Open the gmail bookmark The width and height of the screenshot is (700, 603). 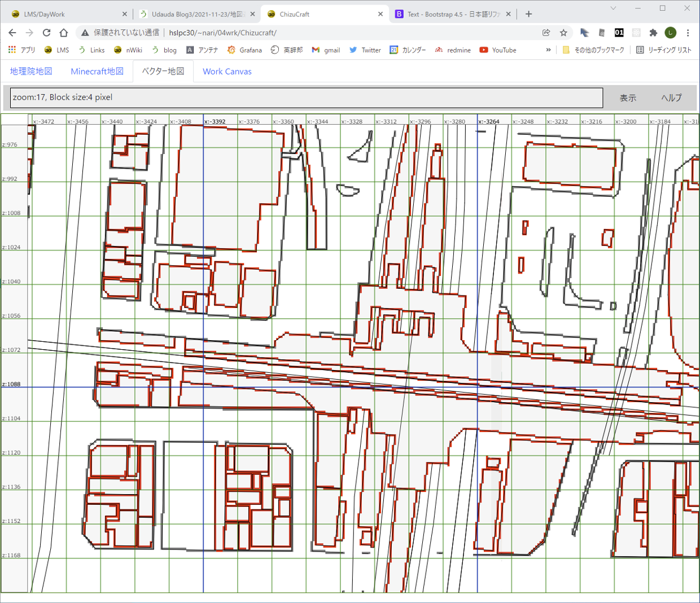(326, 50)
